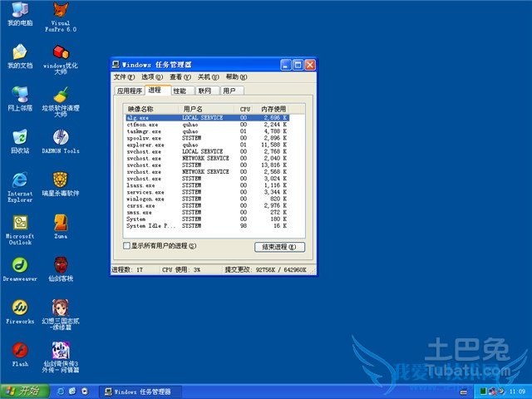532x399 pixels.
Task: Open the 查看(V) menu
Action: pos(179,77)
